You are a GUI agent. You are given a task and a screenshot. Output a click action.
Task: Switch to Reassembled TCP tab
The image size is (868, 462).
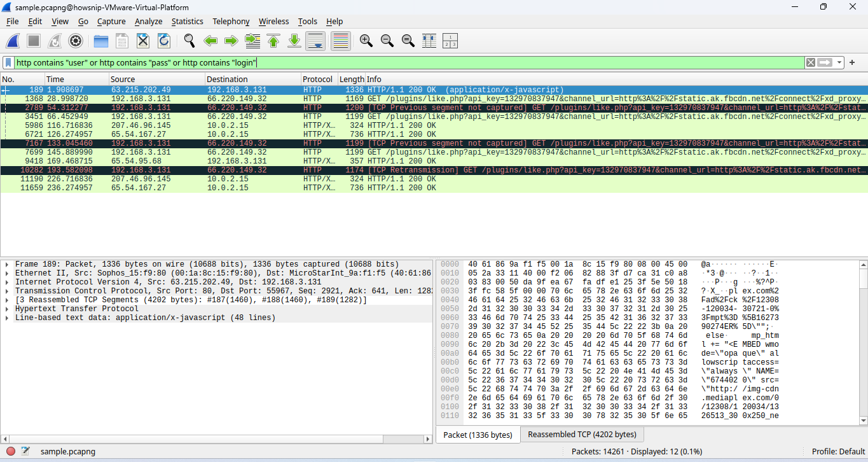coord(582,435)
